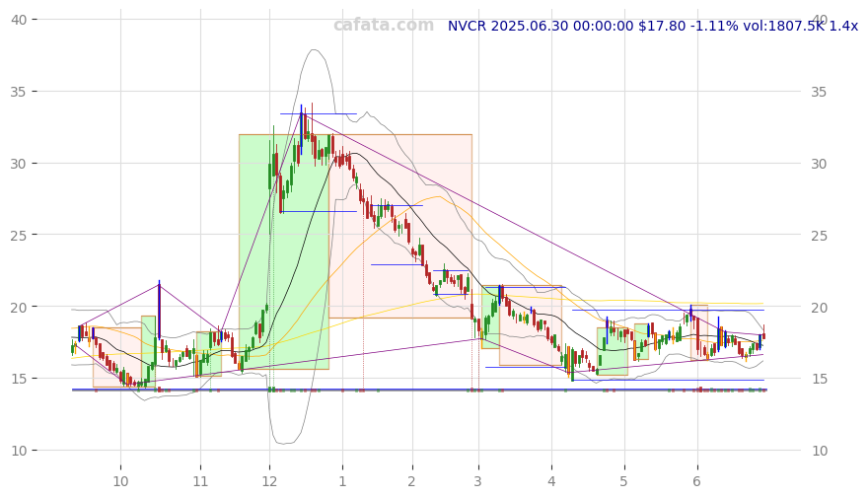Screen dimensions: 868x498
Task: Click x-axis month label 12
Action: click(x=269, y=481)
